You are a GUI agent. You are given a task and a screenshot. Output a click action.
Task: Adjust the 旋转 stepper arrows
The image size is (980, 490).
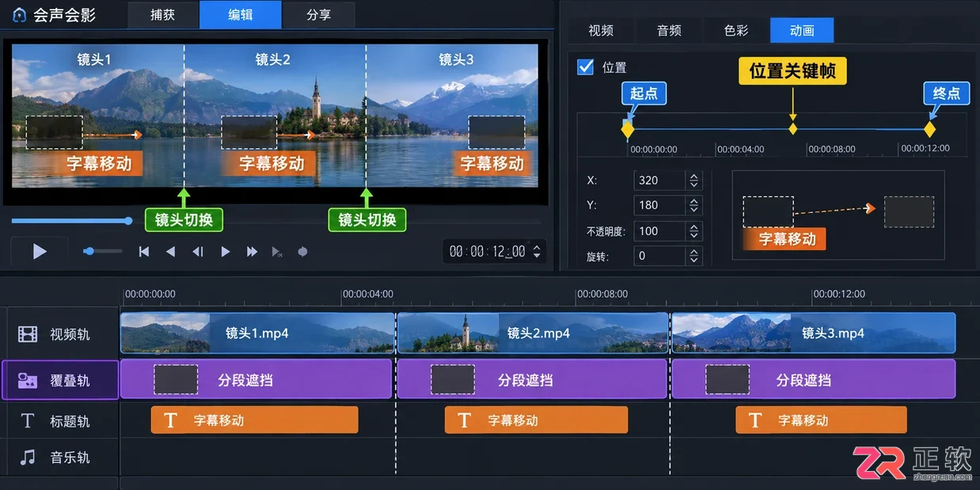694,256
